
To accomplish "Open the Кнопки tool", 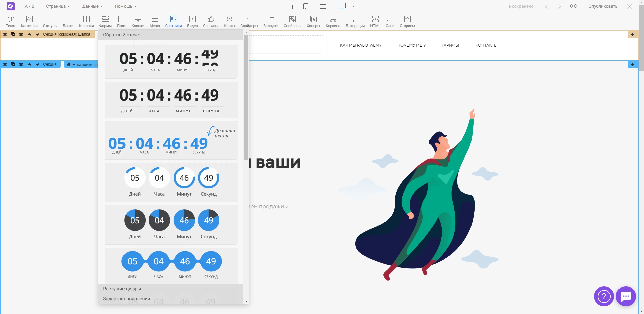I will coord(138,21).
